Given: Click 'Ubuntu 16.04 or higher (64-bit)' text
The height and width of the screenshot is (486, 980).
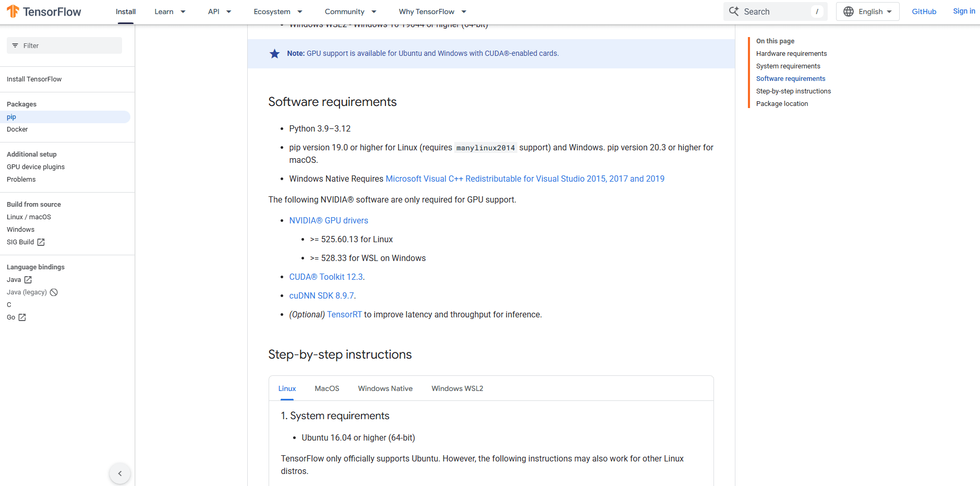Looking at the screenshot, I should pos(358,437).
